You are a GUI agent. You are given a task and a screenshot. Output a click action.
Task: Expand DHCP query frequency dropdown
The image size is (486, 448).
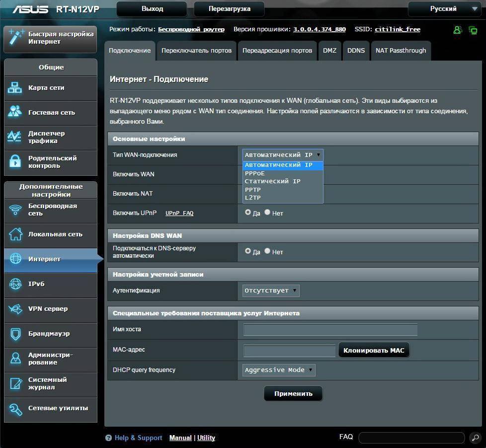279,370
